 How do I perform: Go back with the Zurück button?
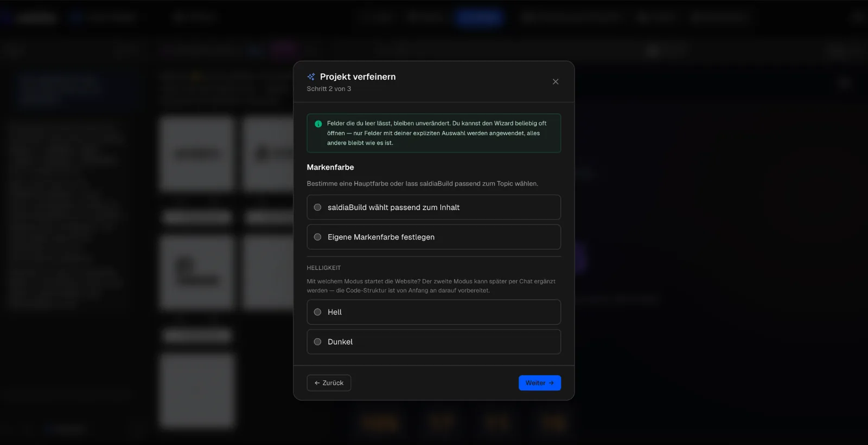[x=329, y=383]
